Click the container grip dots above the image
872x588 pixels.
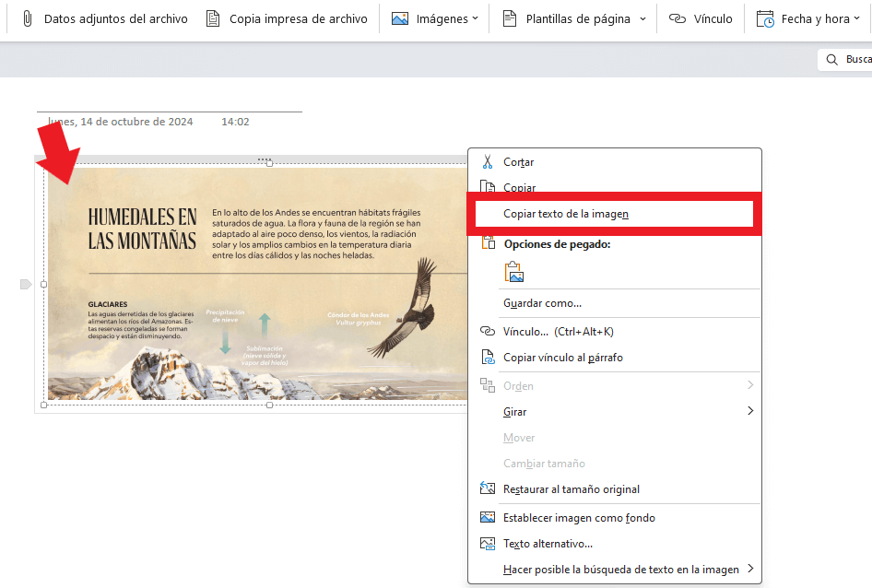[x=265, y=159]
